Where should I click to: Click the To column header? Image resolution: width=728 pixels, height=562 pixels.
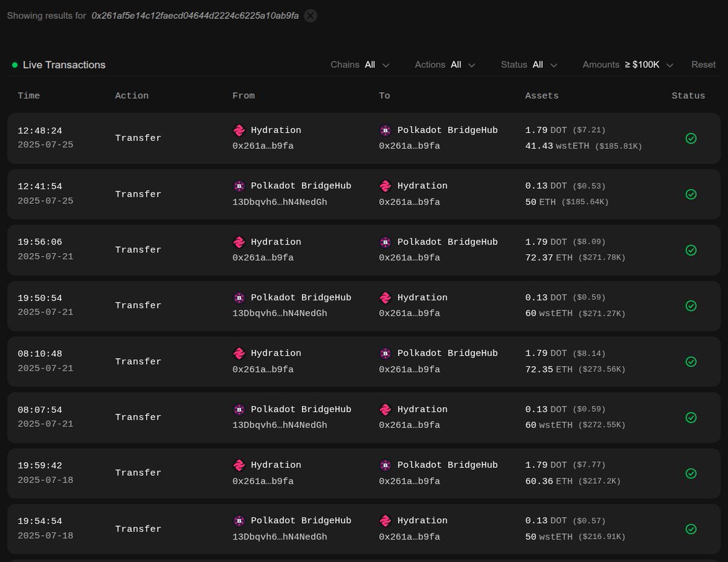[385, 96]
